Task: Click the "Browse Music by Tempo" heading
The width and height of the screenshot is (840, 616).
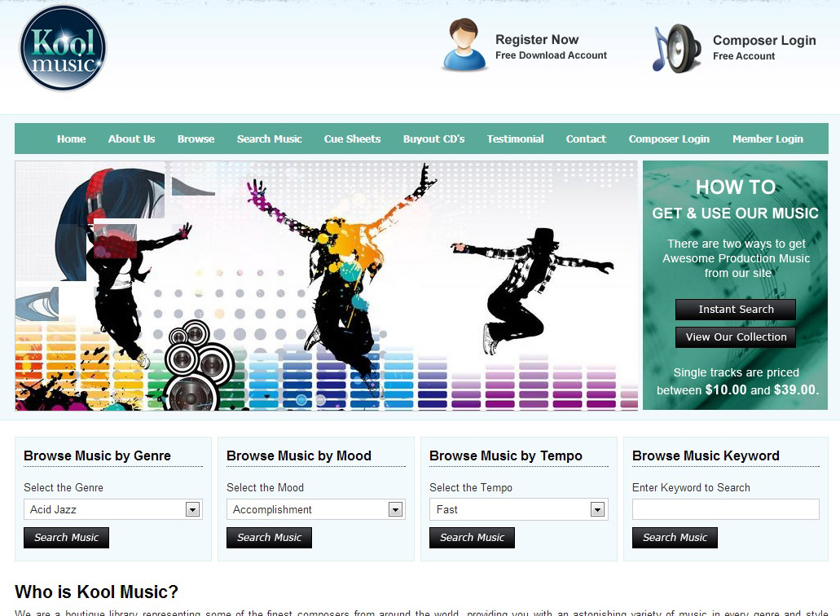Action: pyautogui.click(x=506, y=455)
